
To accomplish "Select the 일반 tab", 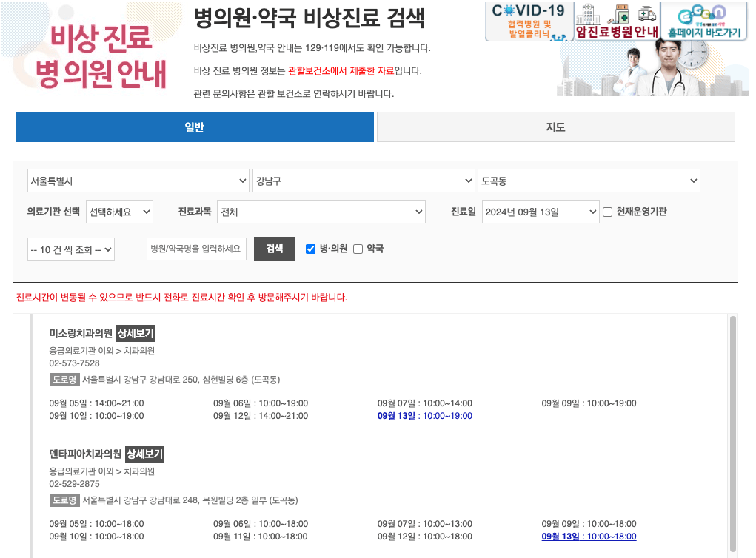I will pos(194,127).
